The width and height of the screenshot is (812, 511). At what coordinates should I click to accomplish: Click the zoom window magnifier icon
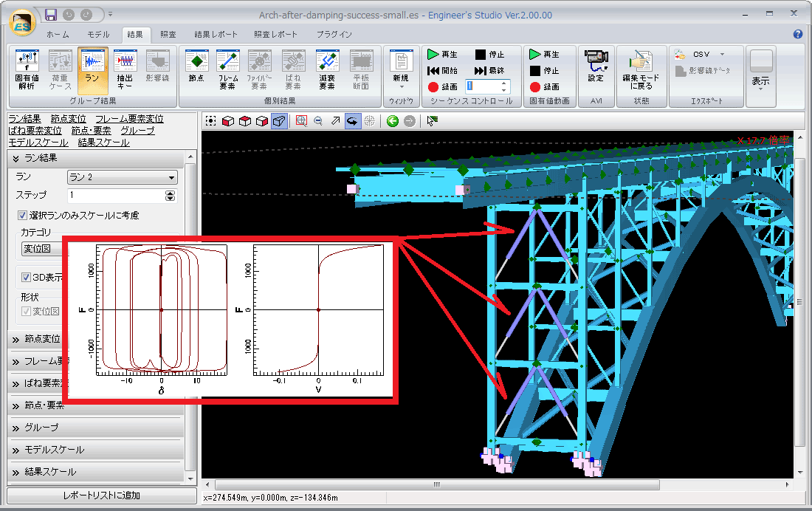coord(301,121)
